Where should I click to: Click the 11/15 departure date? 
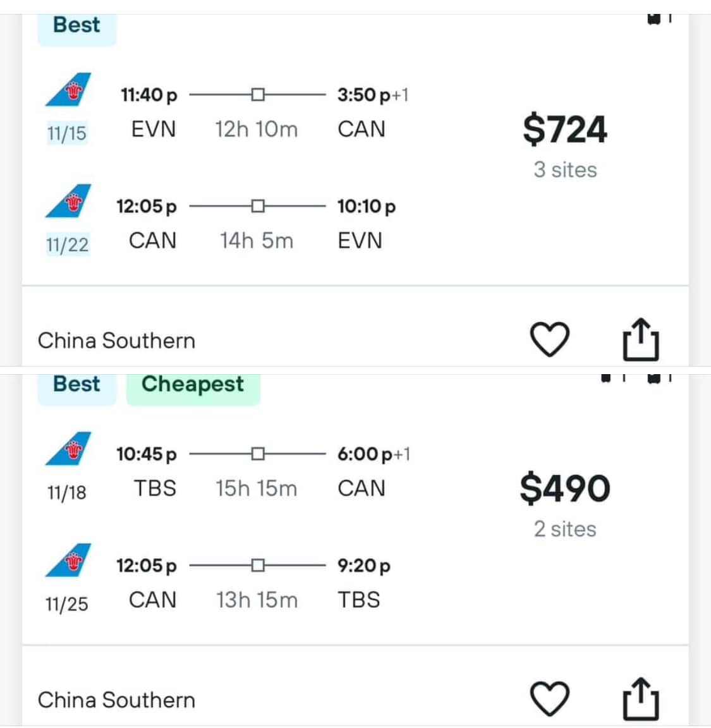pyautogui.click(x=67, y=133)
